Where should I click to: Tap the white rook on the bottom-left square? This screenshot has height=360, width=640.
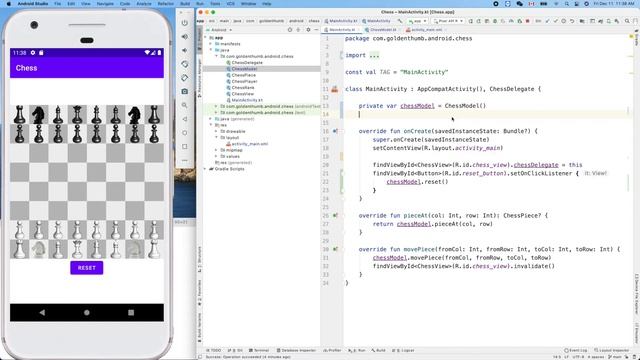(20, 249)
